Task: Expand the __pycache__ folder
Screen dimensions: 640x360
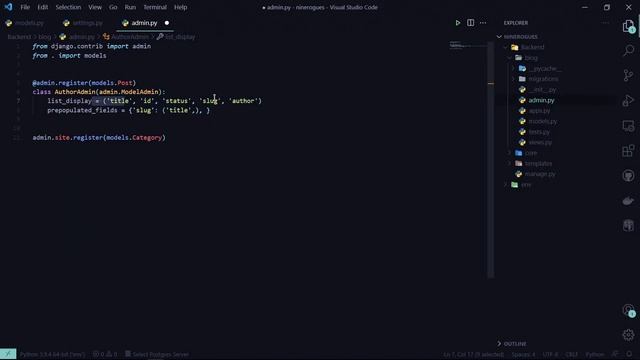Action: pyautogui.click(x=545, y=69)
